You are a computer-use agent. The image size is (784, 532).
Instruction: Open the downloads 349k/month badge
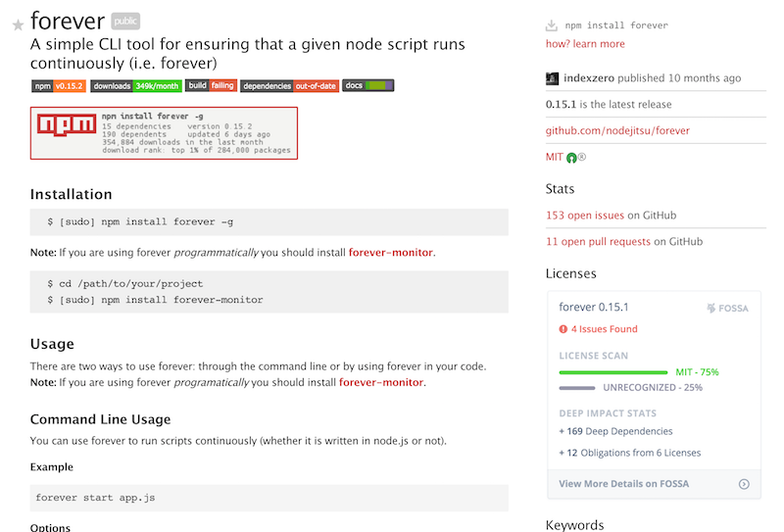(x=135, y=86)
